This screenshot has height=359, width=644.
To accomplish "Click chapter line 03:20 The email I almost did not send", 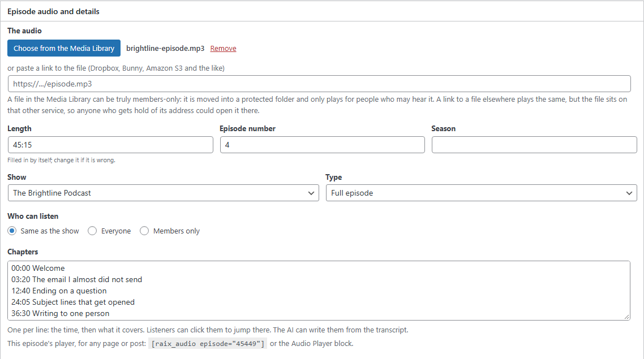I will pyautogui.click(x=77, y=279).
